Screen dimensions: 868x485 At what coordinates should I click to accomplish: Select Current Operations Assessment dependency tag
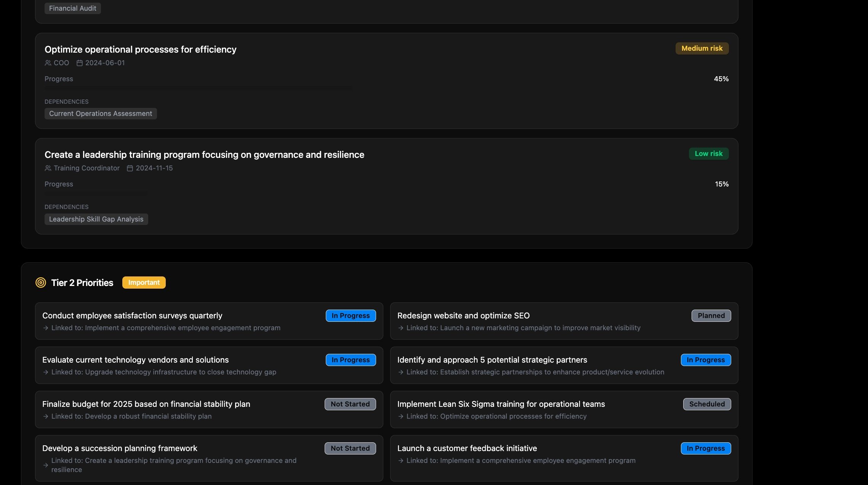pos(101,114)
